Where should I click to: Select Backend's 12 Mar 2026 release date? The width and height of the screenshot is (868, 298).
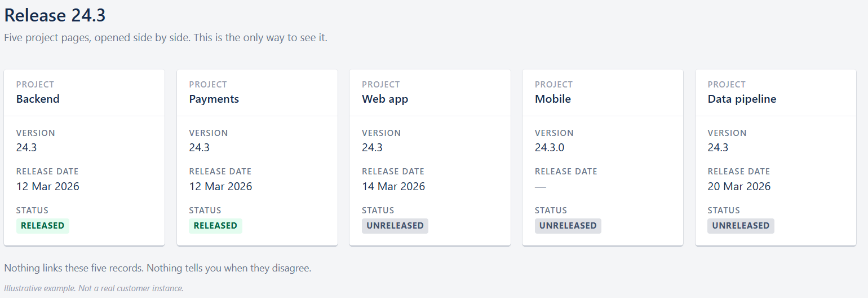point(48,186)
